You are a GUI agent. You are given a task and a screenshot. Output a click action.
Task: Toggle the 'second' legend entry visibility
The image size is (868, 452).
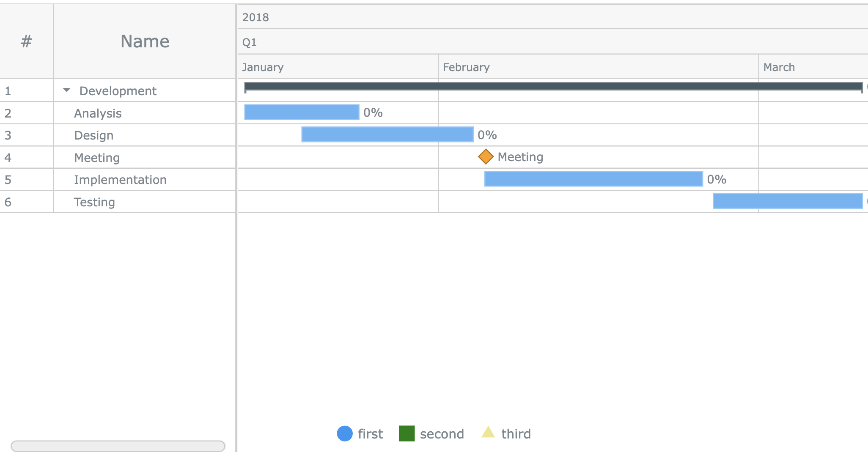(442, 433)
